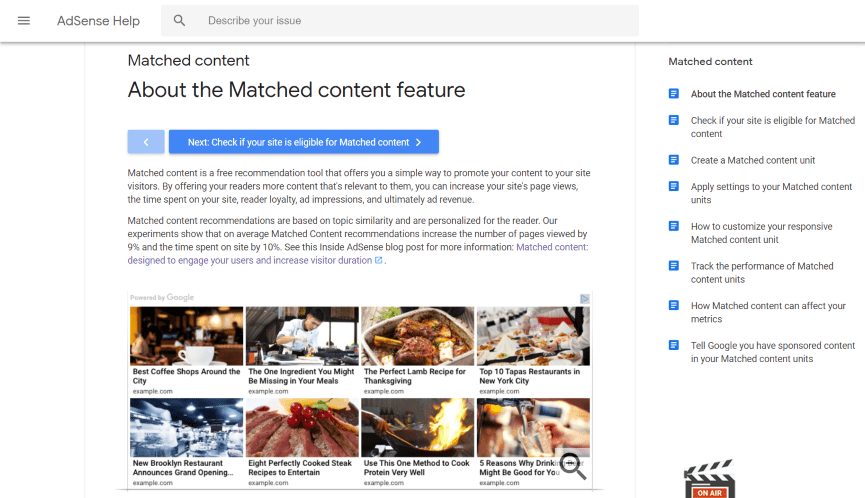Go to previous article with back arrow button
865x498 pixels.
pos(146,142)
